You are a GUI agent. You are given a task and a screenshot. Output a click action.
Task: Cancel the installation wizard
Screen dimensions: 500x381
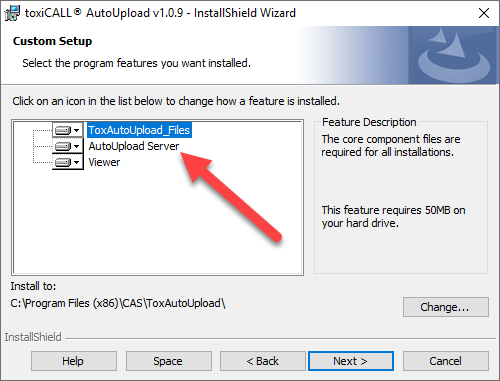point(446,361)
